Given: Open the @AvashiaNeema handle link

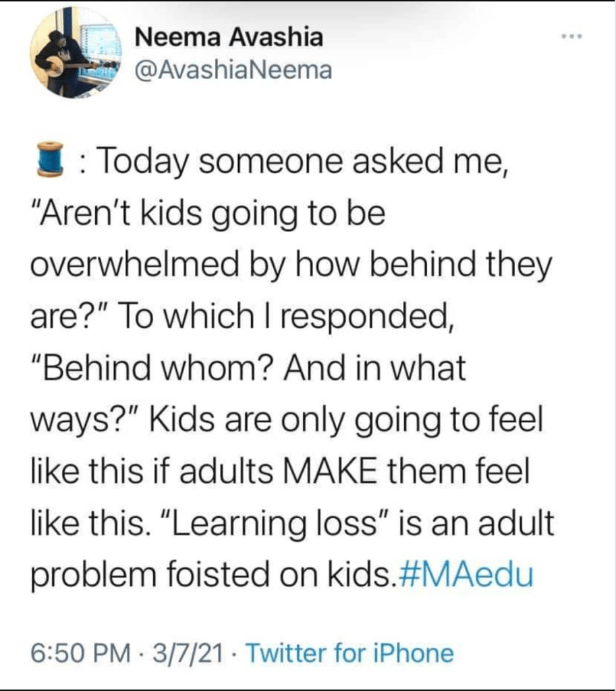Looking at the screenshot, I should pyautogui.click(x=233, y=70).
